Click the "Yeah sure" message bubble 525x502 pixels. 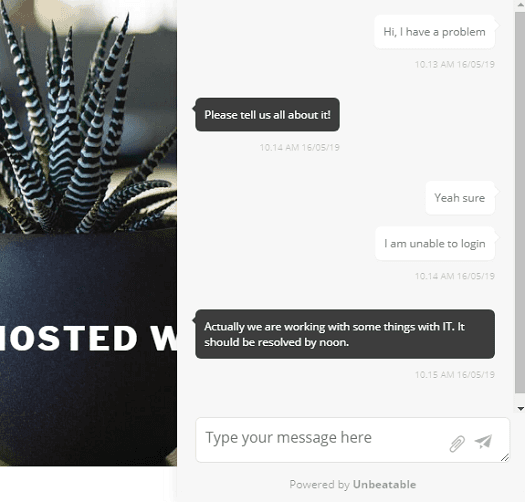click(460, 198)
